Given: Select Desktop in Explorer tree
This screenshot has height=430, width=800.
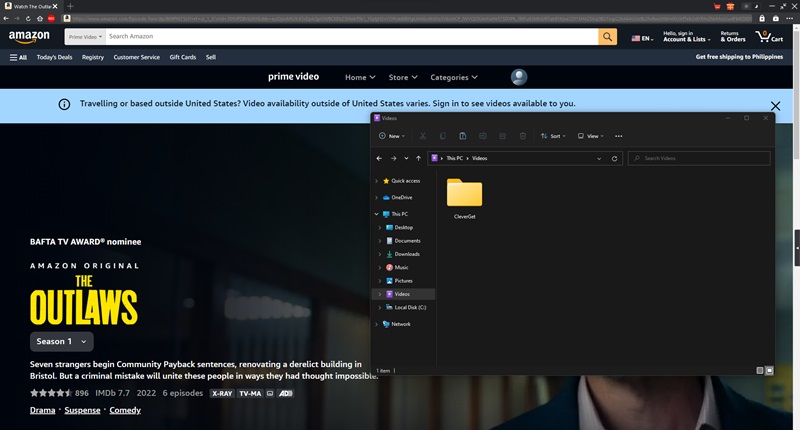Looking at the screenshot, I should (403, 227).
